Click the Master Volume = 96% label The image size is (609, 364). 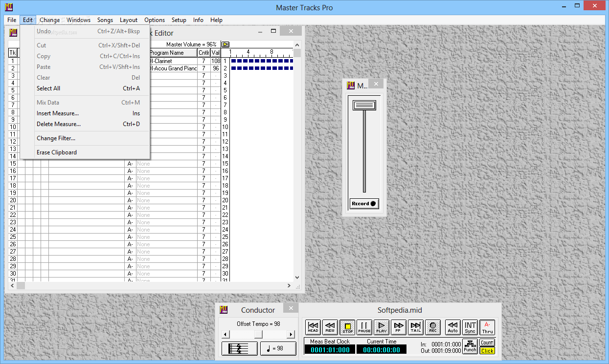click(191, 44)
